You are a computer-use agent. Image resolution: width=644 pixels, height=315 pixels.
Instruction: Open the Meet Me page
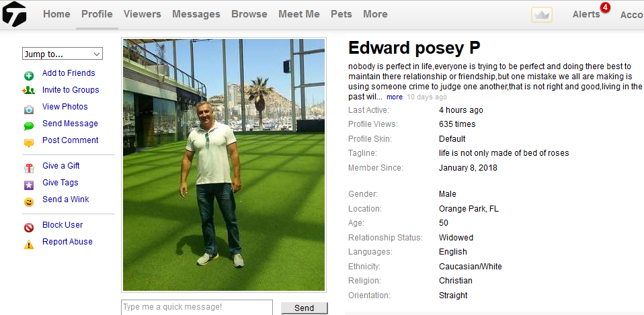click(x=299, y=14)
